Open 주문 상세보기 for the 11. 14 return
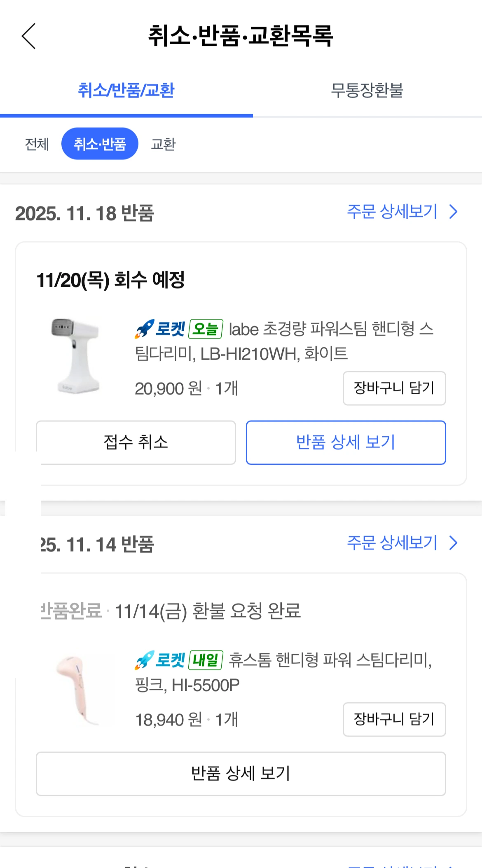 tap(392, 543)
